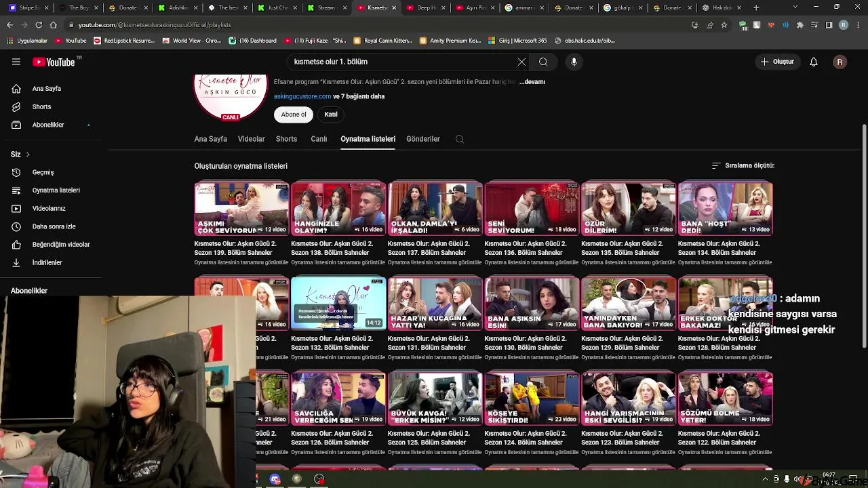Screen dimensions: 868x488
Task: Click browser back arrow
Action: 9,25
